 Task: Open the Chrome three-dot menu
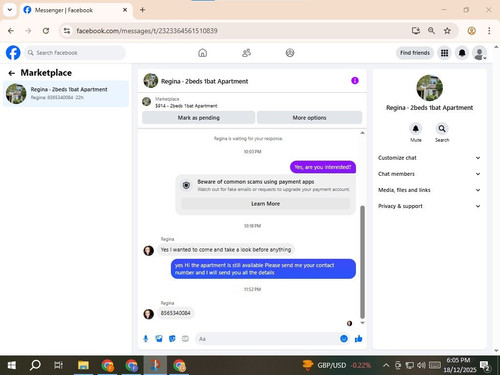coord(489,31)
